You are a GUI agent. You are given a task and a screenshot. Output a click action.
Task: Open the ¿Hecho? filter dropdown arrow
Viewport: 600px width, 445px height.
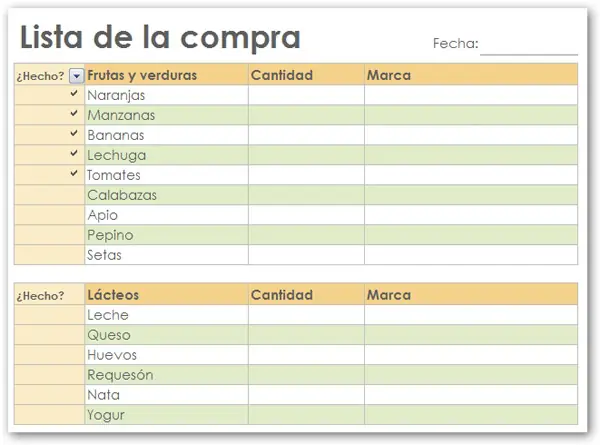tap(77, 76)
